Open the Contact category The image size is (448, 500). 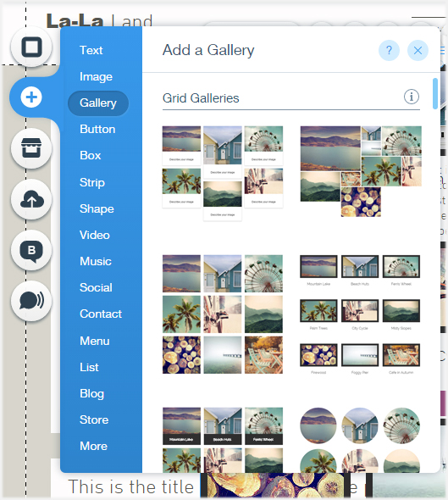click(x=101, y=314)
